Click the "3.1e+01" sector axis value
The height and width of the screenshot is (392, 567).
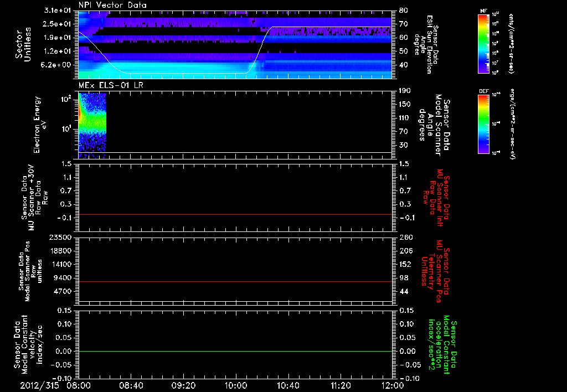(x=57, y=11)
